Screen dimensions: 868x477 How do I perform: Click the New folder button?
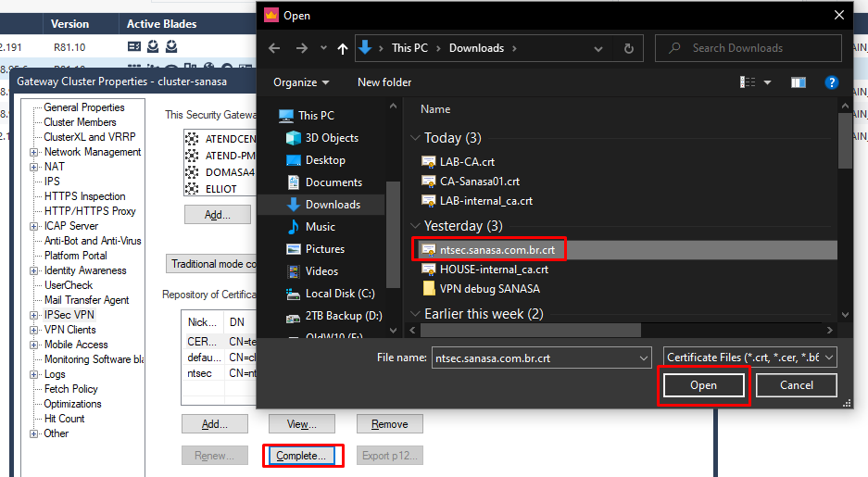[x=384, y=82]
